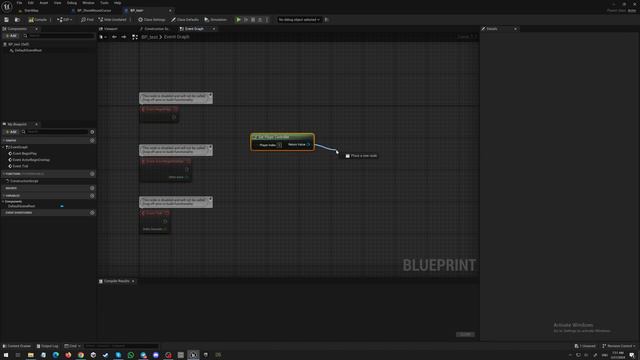Image resolution: width=640 pixels, height=360 pixels.
Task: Click the Components panel search field
Action: pyautogui.click(x=58, y=36)
